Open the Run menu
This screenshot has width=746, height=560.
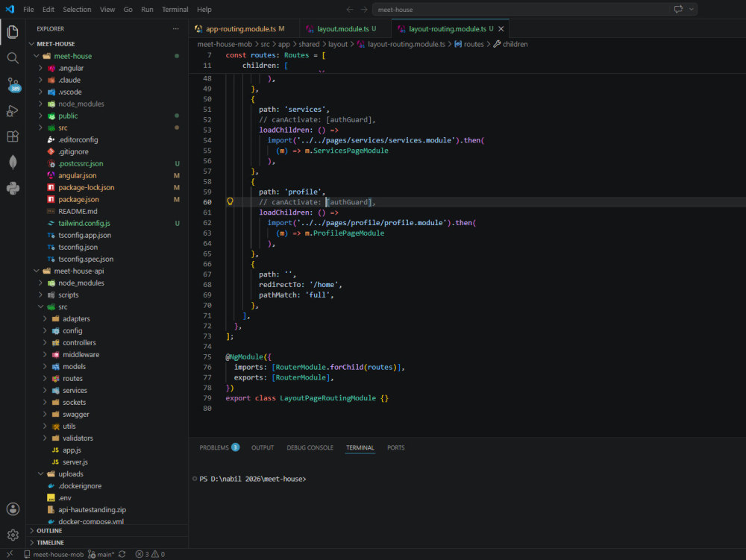tap(147, 10)
